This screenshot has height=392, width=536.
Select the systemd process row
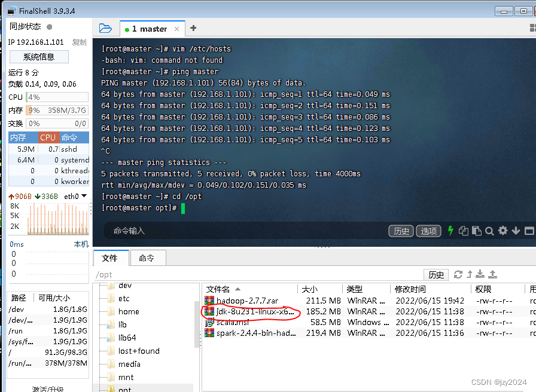click(x=48, y=160)
